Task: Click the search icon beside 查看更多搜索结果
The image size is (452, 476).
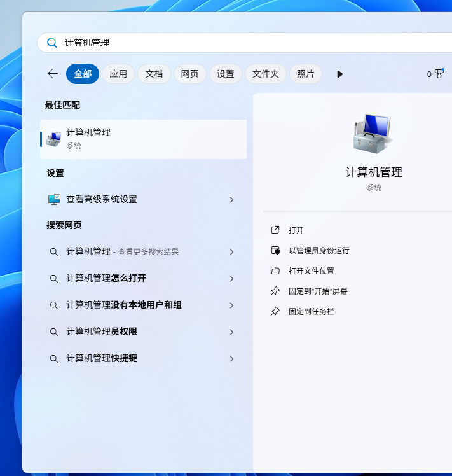Action: click(53, 251)
